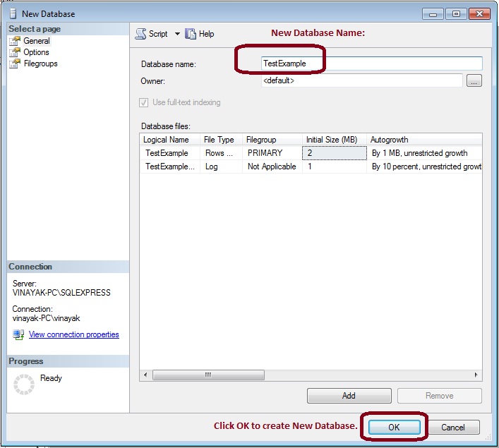Click inside the Database name field
499x448 pixels.
[x=371, y=63]
